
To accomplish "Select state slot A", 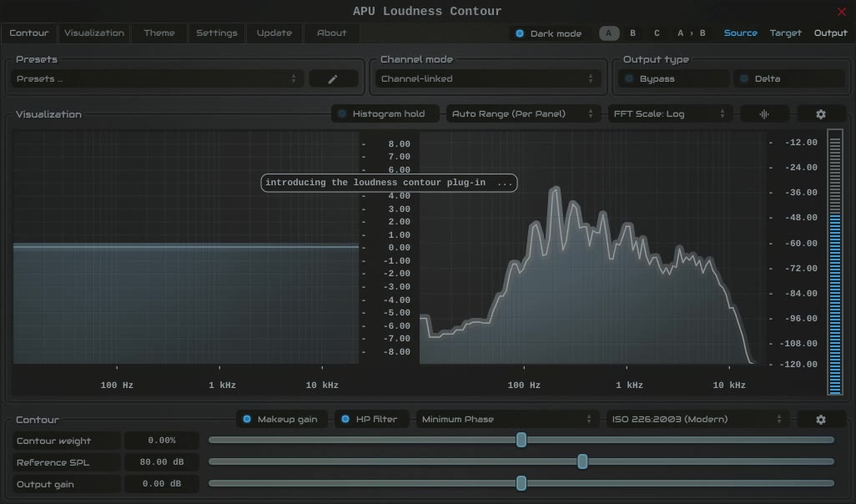I will [609, 33].
